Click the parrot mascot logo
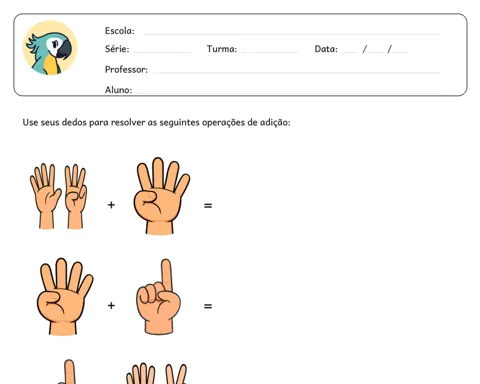This screenshot has width=480, height=384. point(50,48)
